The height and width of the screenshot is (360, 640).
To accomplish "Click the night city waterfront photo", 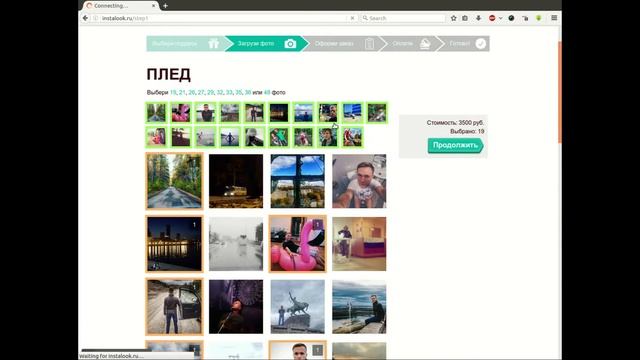I will tap(174, 244).
